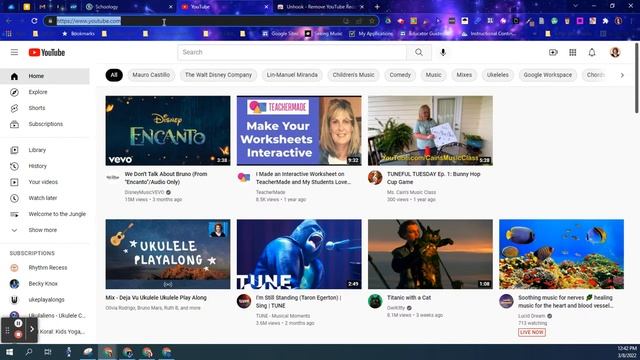Open Make Your Worksheets Interactive thumbnail
Screen dimensions: 640x360
[299, 131]
